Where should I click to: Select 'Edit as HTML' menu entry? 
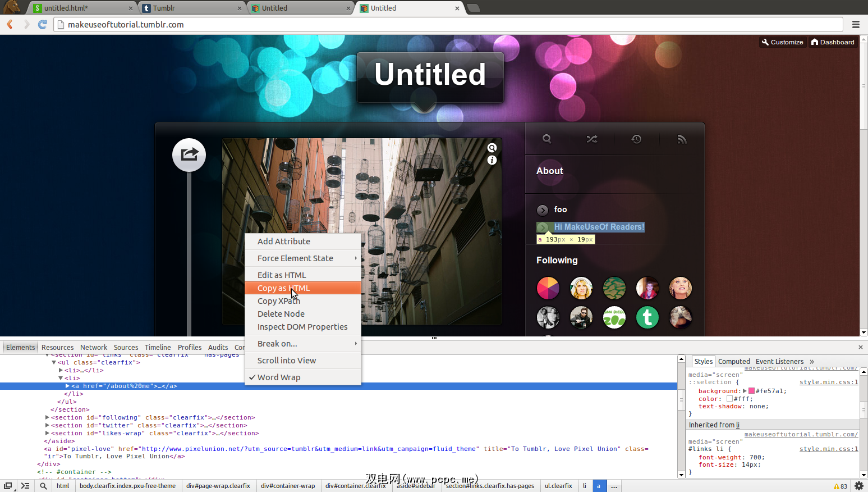pos(303,275)
